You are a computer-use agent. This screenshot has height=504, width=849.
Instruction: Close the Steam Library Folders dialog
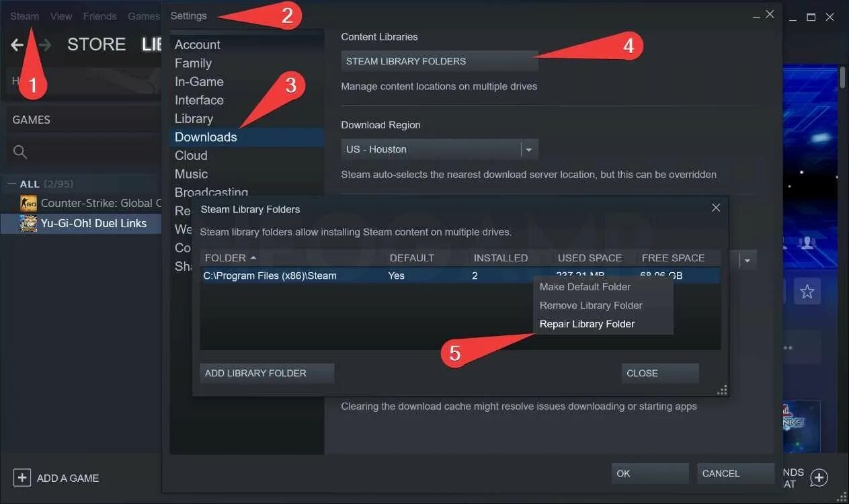click(716, 208)
